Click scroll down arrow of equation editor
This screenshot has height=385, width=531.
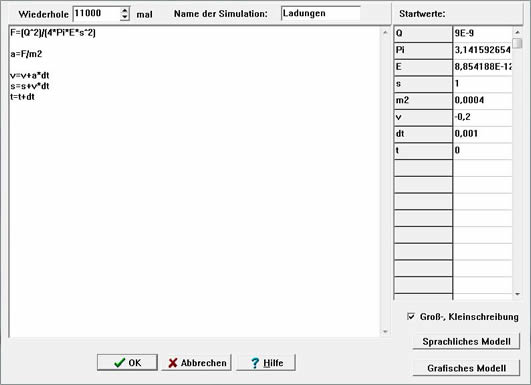pyautogui.click(x=385, y=331)
